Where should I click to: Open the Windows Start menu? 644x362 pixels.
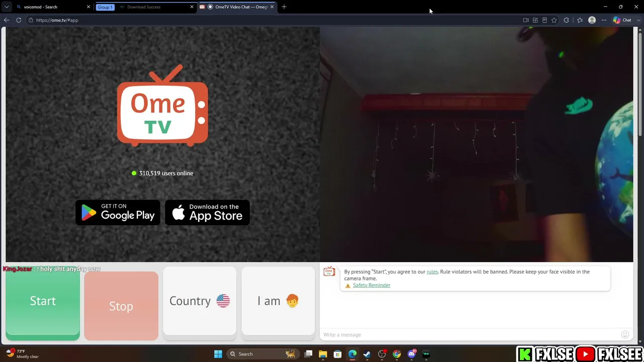point(218,354)
